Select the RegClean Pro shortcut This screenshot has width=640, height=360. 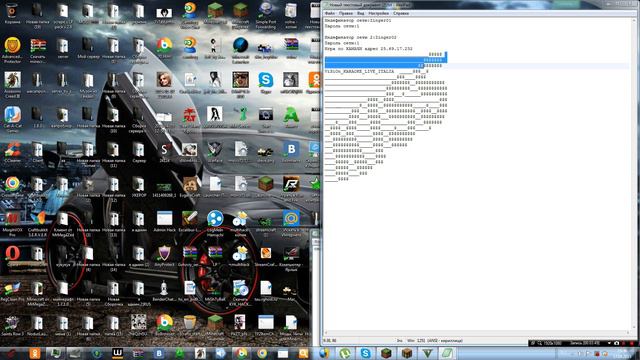pyautogui.click(x=12, y=291)
